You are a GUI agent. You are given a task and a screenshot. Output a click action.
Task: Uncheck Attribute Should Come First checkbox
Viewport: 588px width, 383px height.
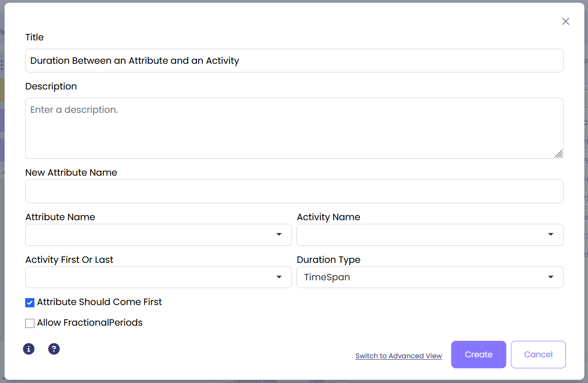(30, 303)
